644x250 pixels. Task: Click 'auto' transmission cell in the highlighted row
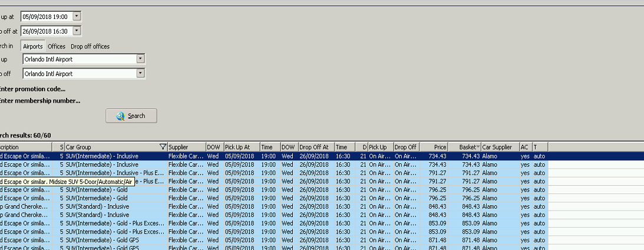click(x=539, y=156)
